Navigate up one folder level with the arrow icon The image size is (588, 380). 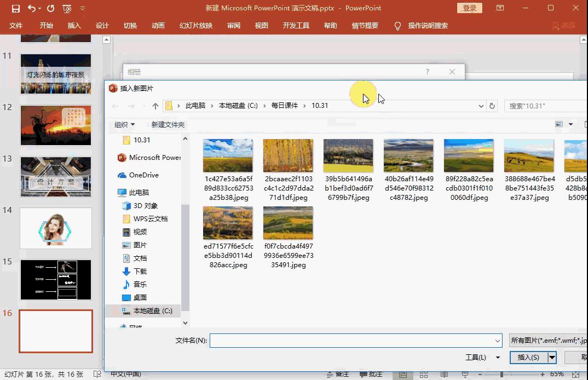(x=155, y=106)
